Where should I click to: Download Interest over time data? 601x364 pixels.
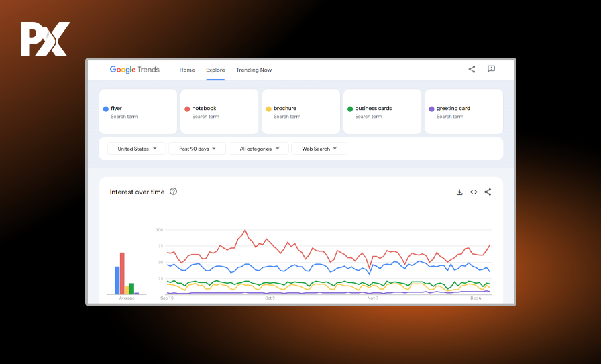click(x=459, y=192)
